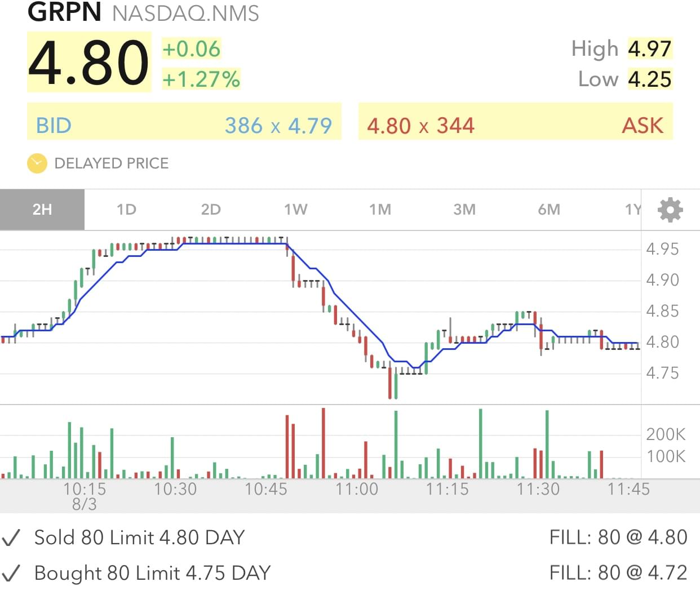Choose the 1Y chart range

(632, 210)
